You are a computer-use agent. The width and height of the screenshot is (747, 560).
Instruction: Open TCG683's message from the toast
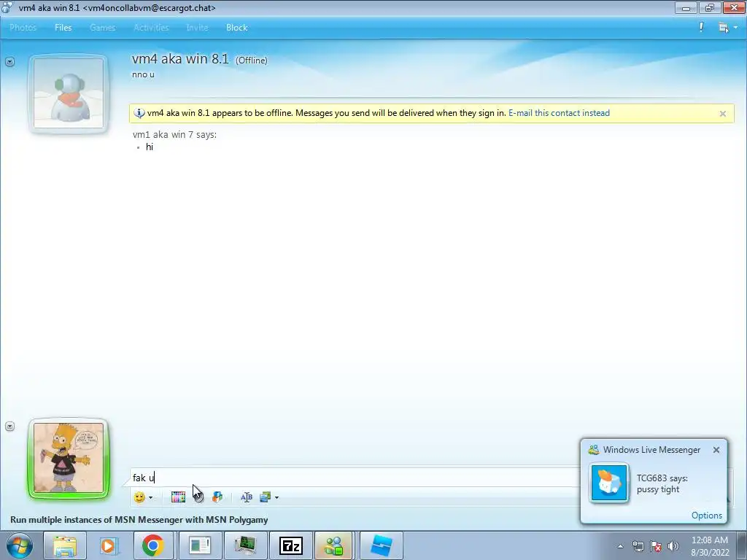click(662, 484)
